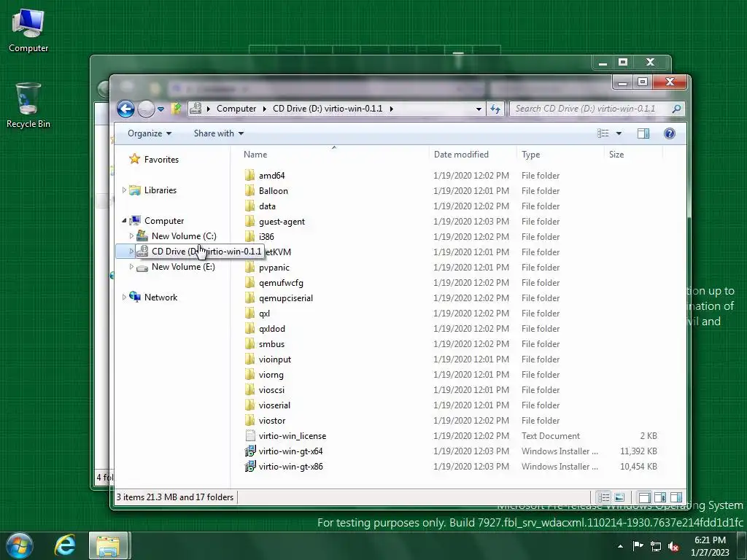The width and height of the screenshot is (747, 560).
Task: Click Windows Explorer taskbar button
Action: pyautogui.click(x=108, y=545)
